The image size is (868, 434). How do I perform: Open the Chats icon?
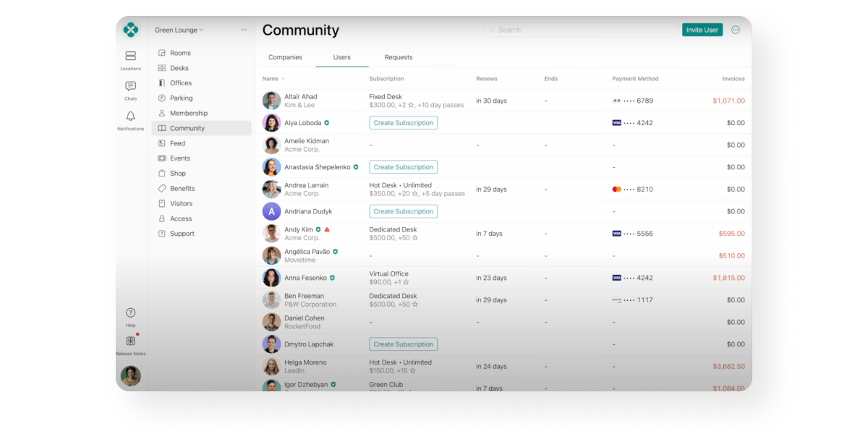130,87
